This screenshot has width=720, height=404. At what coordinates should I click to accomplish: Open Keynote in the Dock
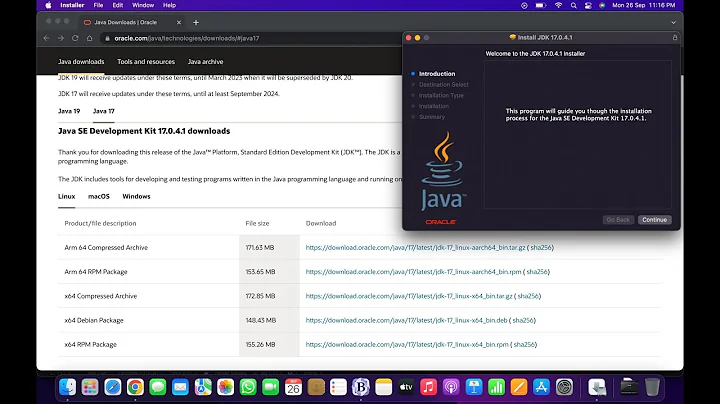point(474,387)
